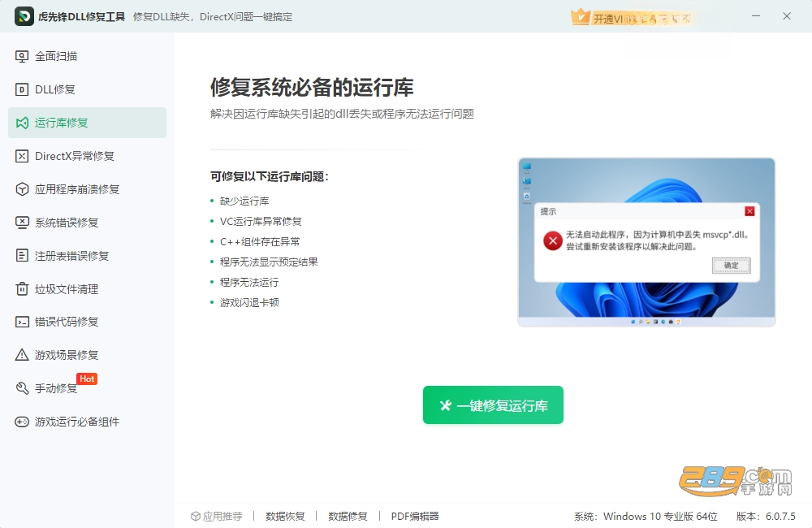The width and height of the screenshot is (812, 528).
Task: Click the DirectX异常修复 icon
Action: (22, 156)
